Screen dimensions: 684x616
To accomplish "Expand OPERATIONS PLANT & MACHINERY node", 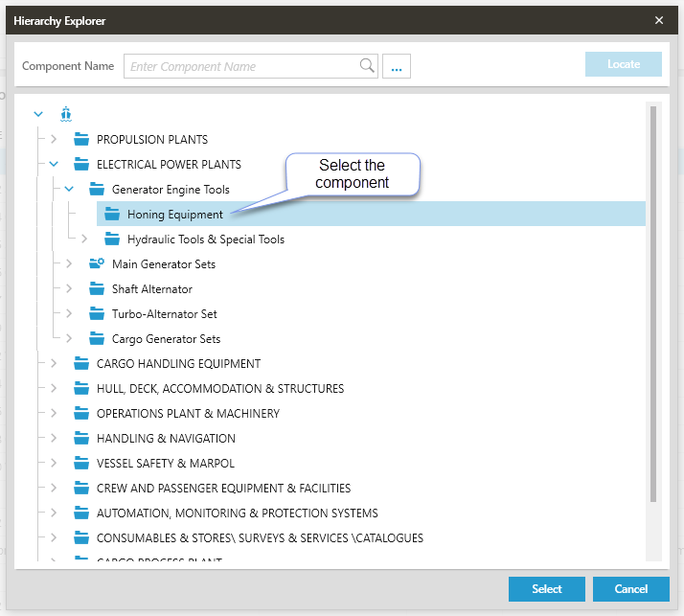I will click(x=54, y=413).
